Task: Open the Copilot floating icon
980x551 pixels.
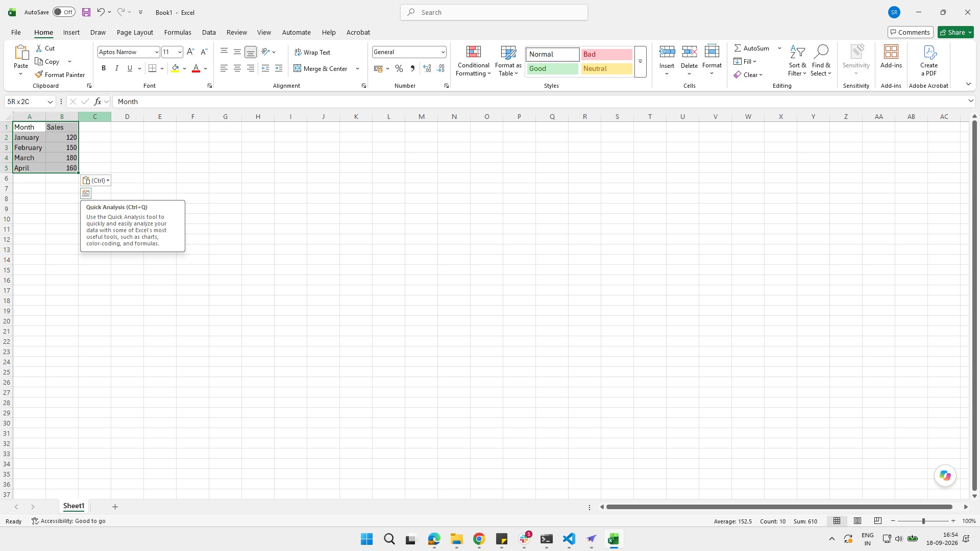Action: (x=945, y=475)
